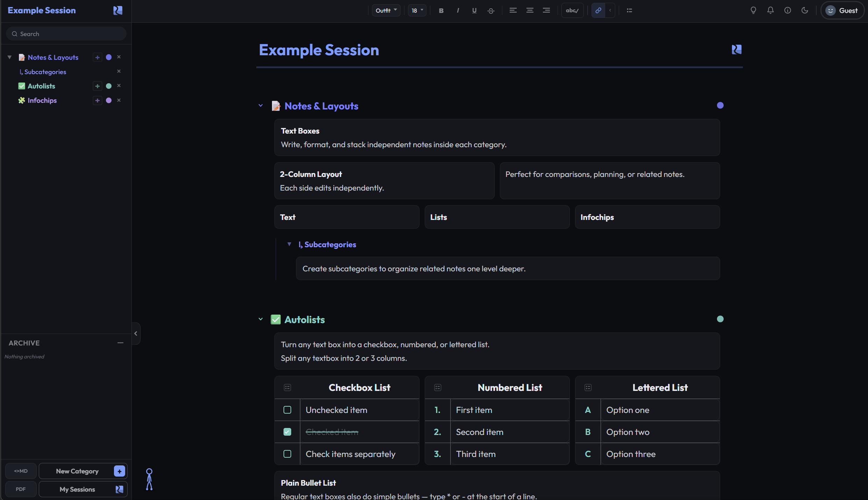The height and width of the screenshot is (500, 868).
Task: Toggle strikethrough formatting
Action: (491, 10)
